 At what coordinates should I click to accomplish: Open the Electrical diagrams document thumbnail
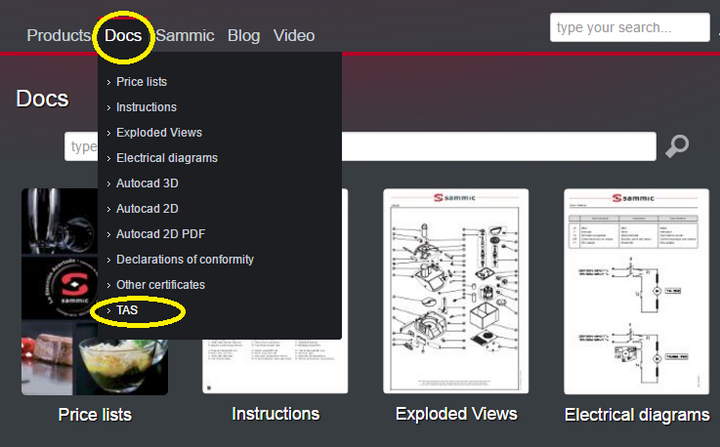636,291
